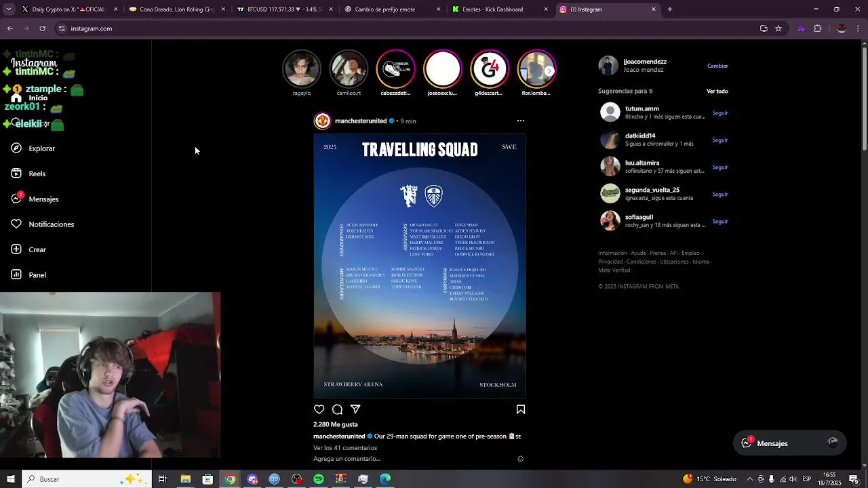The image size is (868, 488).
Task: Show hidden system tray icons
Action: (749, 479)
